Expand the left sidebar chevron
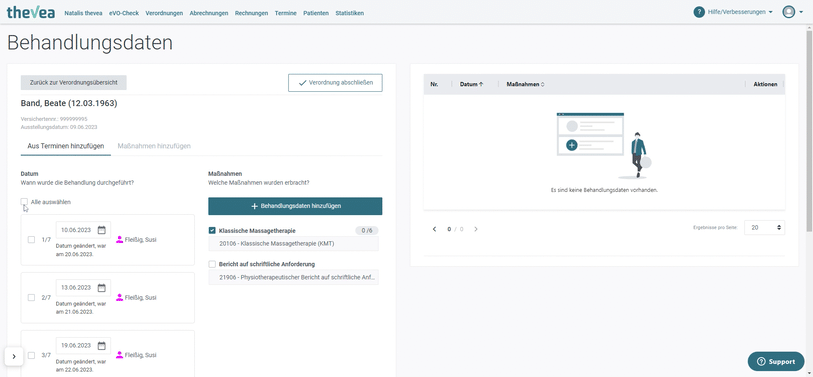This screenshot has width=813, height=377. coord(14,356)
